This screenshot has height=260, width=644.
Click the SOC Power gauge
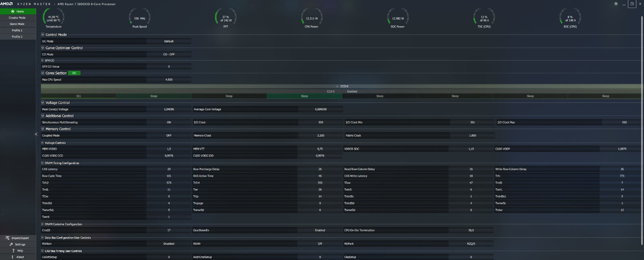[398, 19]
